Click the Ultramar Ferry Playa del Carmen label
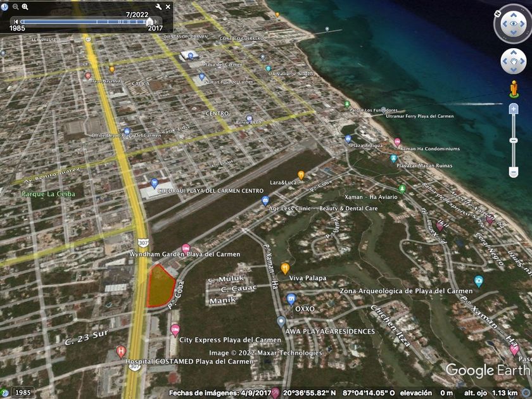The width and height of the screenshot is (532, 399). [420, 116]
